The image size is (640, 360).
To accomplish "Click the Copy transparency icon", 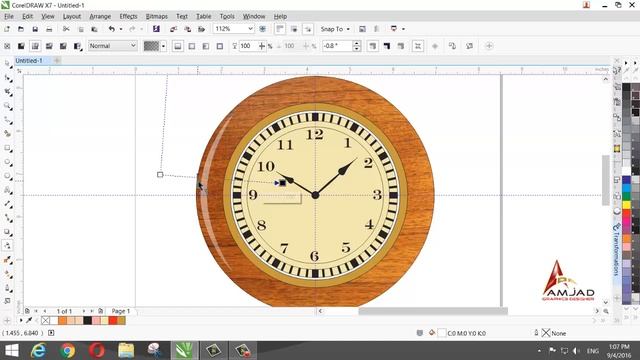I will pyautogui.click(x=452, y=46).
